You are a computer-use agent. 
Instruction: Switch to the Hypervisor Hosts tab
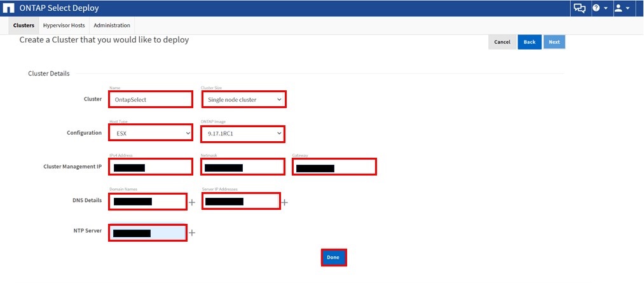pyautogui.click(x=64, y=25)
